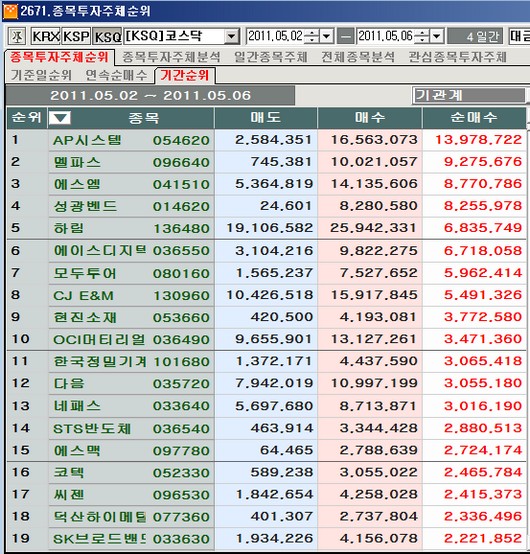This screenshot has width=530, height=554.
Task: Select stock 현진소재 in row 9
Action: 85,317
